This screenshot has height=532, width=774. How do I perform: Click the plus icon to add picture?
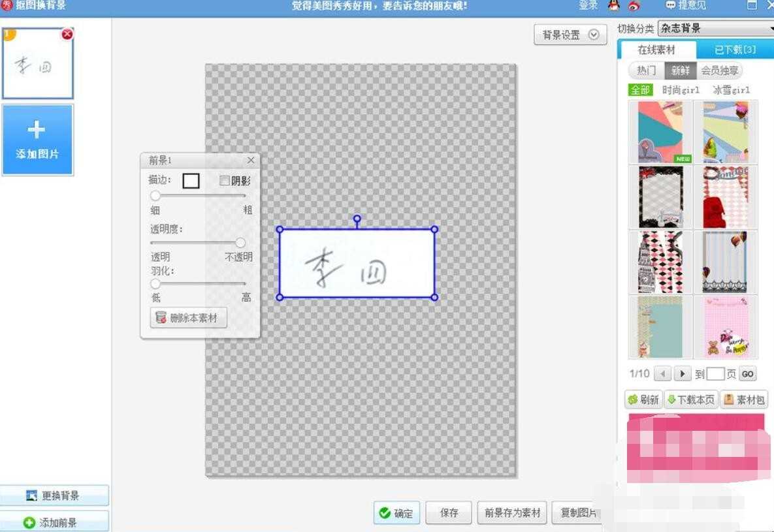[36, 129]
